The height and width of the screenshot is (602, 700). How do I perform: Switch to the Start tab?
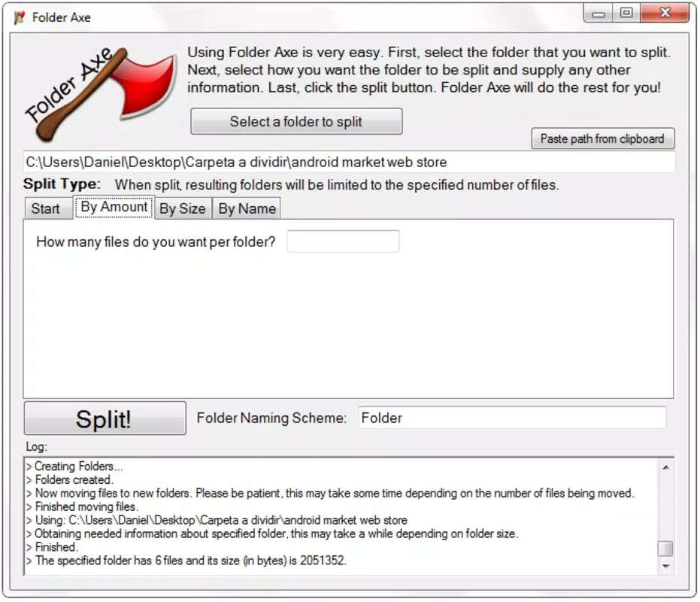point(48,208)
